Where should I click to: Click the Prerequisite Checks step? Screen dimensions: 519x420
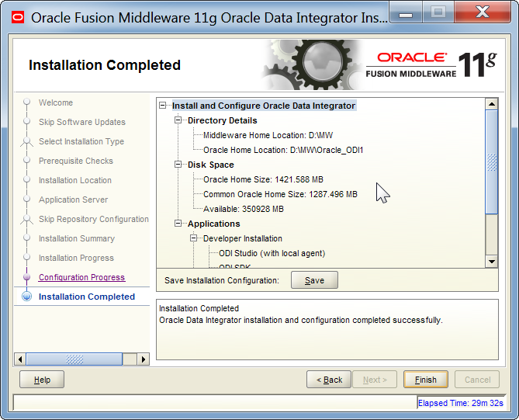pos(76,161)
